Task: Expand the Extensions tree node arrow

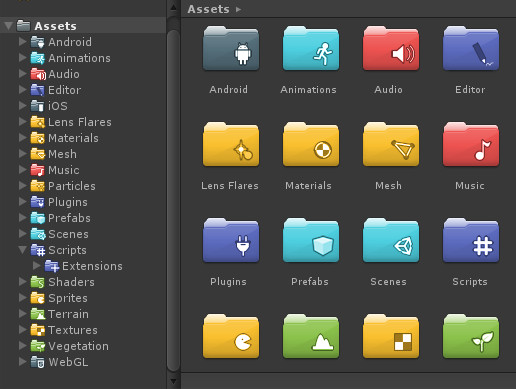Action: 37,266
